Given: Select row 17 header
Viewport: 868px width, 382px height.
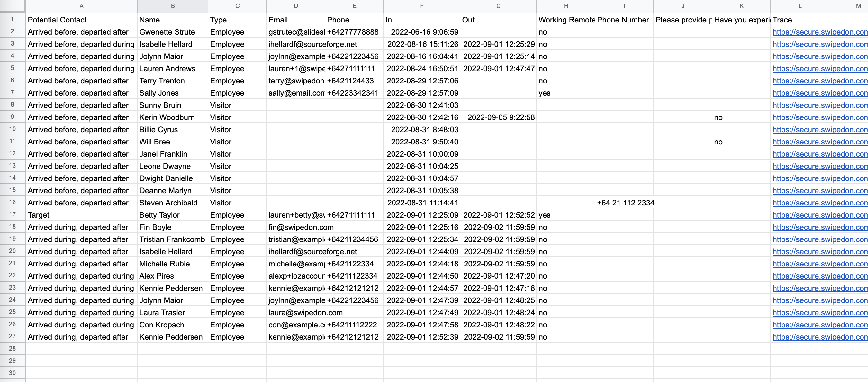Looking at the screenshot, I should pyautogui.click(x=13, y=215).
